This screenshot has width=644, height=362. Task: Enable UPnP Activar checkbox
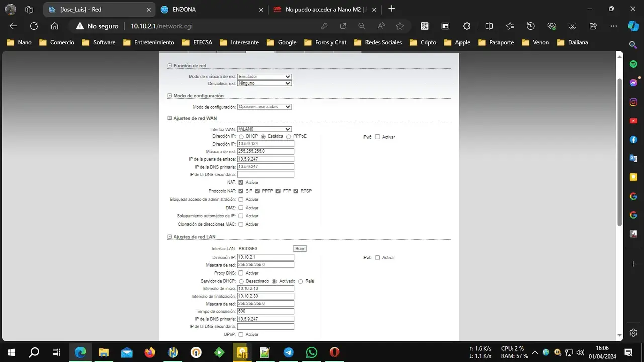click(x=241, y=335)
